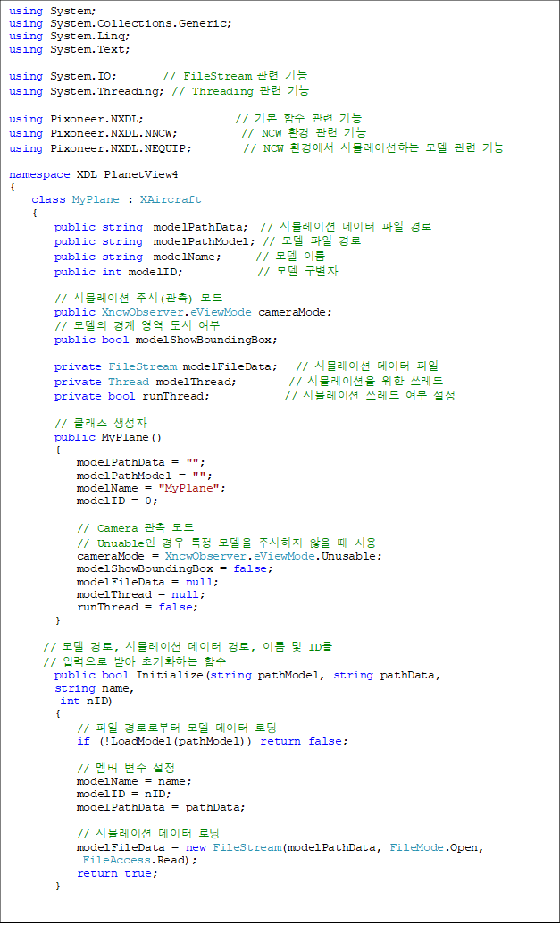Click 'modelFileData = null;' line
This screenshot has width=560, height=926.
[147, 582]
